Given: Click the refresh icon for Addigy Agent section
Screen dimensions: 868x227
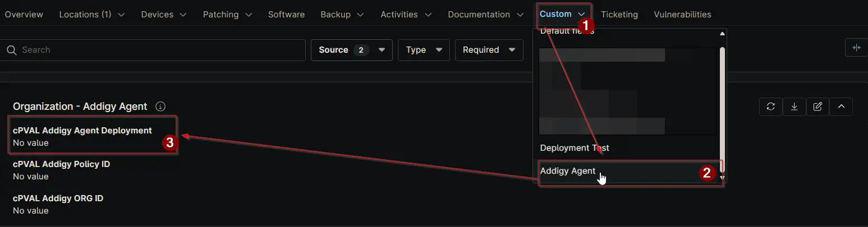Looking at the screenshot, I should tap(770, 106).
